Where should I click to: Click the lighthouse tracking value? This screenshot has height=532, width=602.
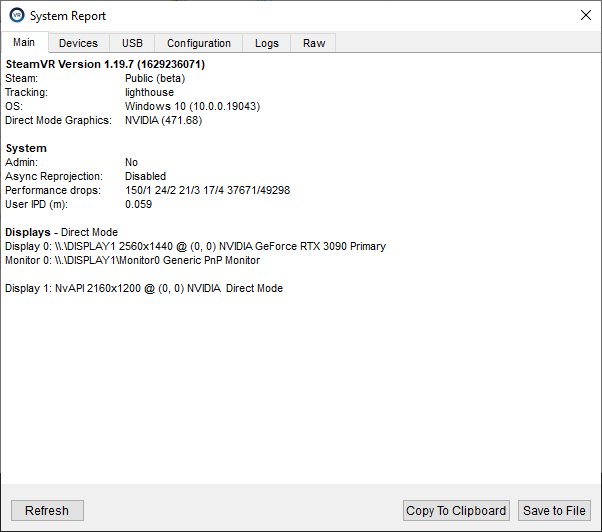coord(149,93)
